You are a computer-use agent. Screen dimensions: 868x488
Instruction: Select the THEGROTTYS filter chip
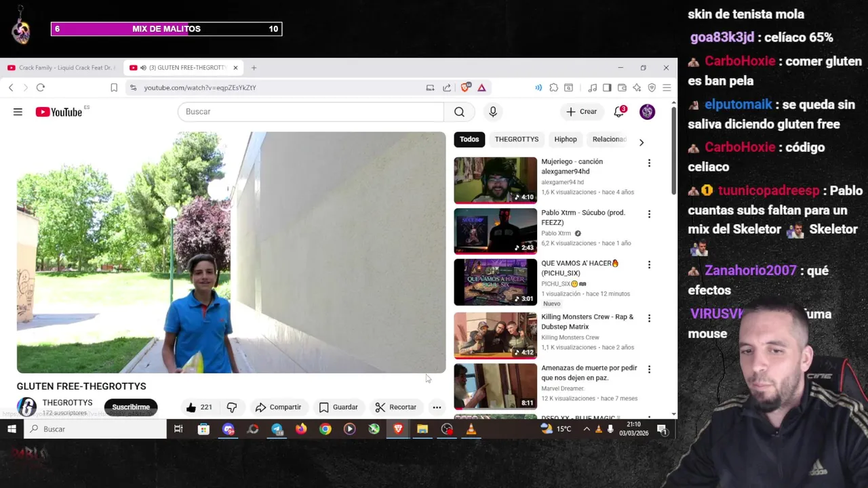(517, 140)
